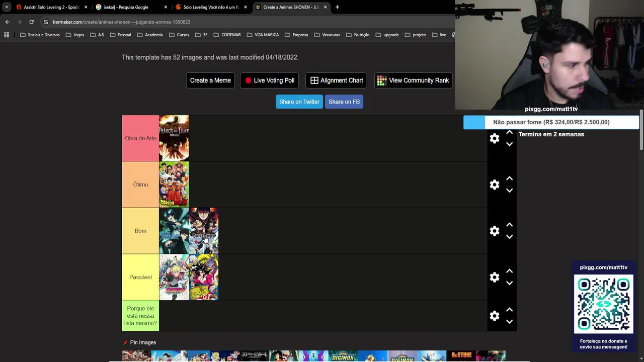The height and width of the screenshot is (362, 644).
Task: Open VOA MARICA bookmark folder
Action: coord(263,35)
